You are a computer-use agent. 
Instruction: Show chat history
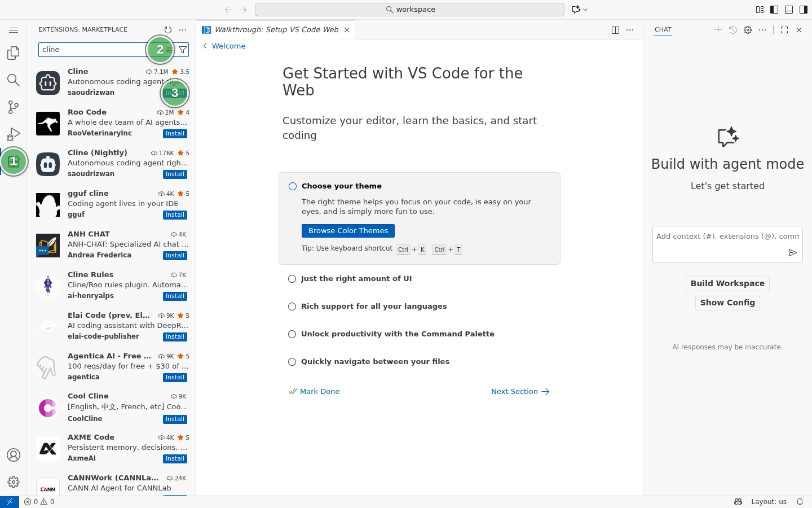pyautogui.click(x=733, y=30)
